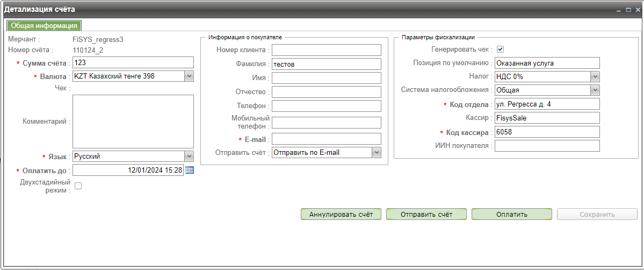Enable the Двухстадийный режим checkbox
The width and height of the screenshot is (644, 270).
click(78, 186)
